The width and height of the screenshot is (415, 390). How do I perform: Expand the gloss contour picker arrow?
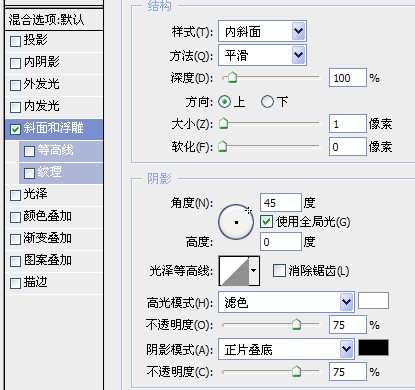(254, 271)
